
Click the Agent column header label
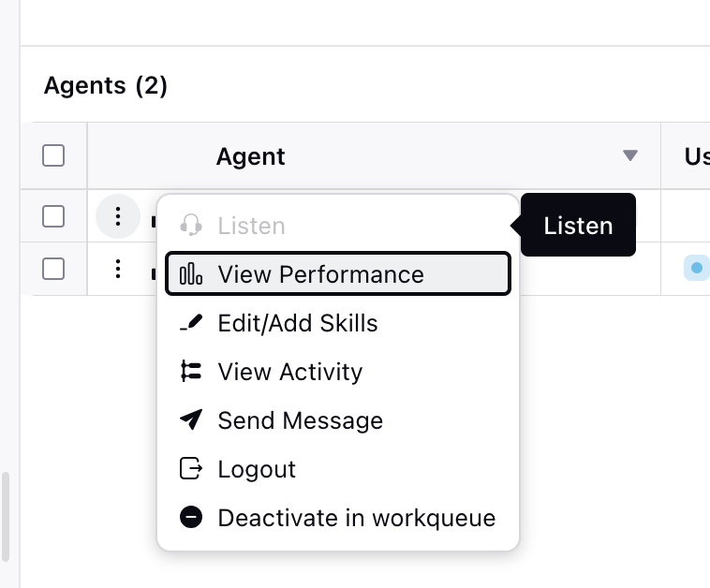click(250, 156)
